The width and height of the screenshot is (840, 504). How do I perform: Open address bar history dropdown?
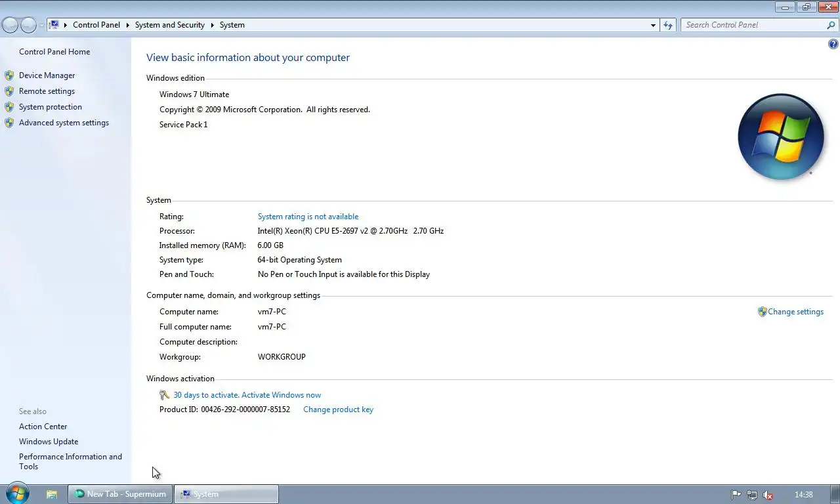[653, 25]
